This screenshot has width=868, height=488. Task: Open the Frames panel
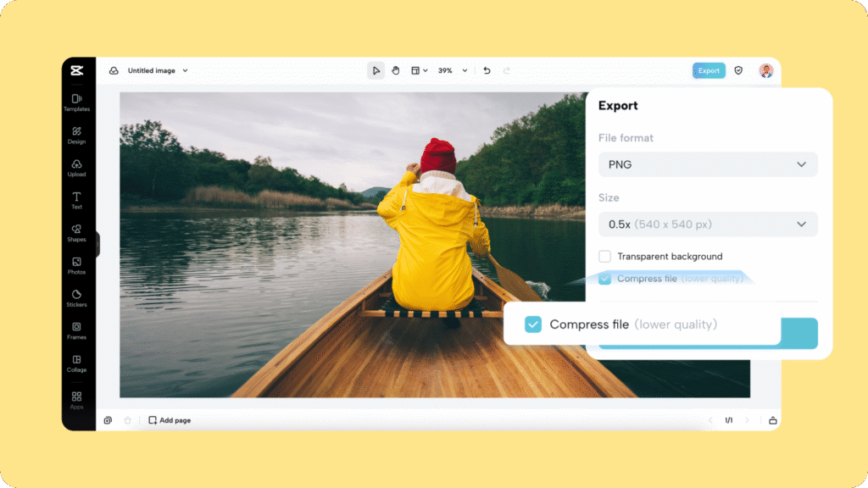(76, 330)
